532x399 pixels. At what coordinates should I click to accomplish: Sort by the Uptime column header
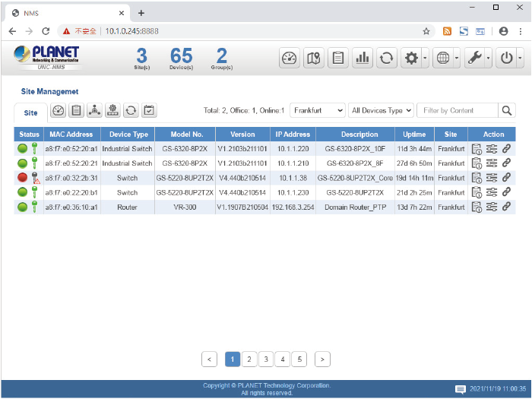click(x=414, y=135)
